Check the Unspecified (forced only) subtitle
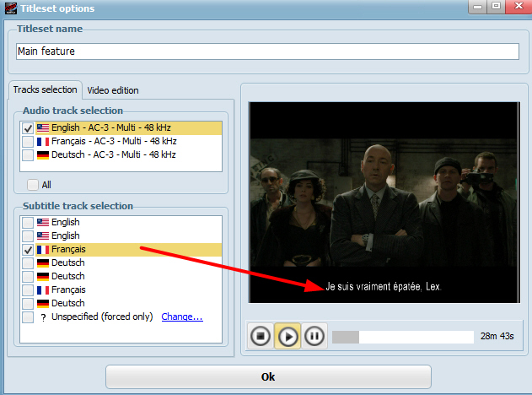This screenshot has width=532, height=395. (28, 317)
